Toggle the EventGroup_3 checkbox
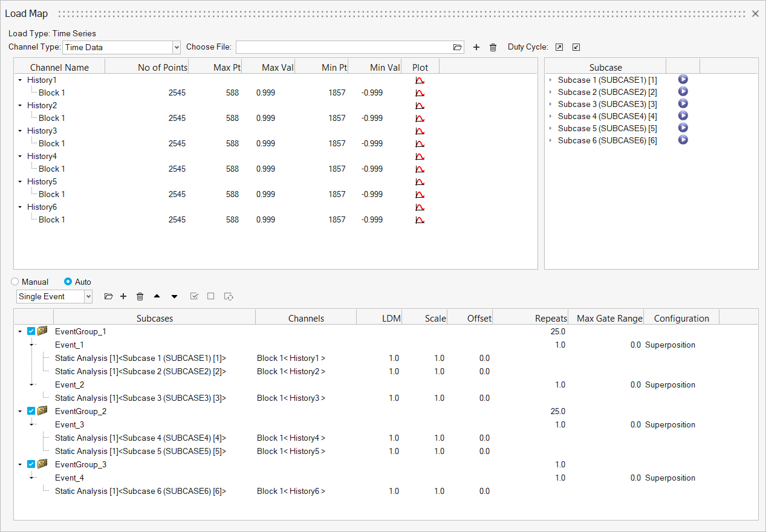The width and height of the screenshot is (766, 532). 31,464
